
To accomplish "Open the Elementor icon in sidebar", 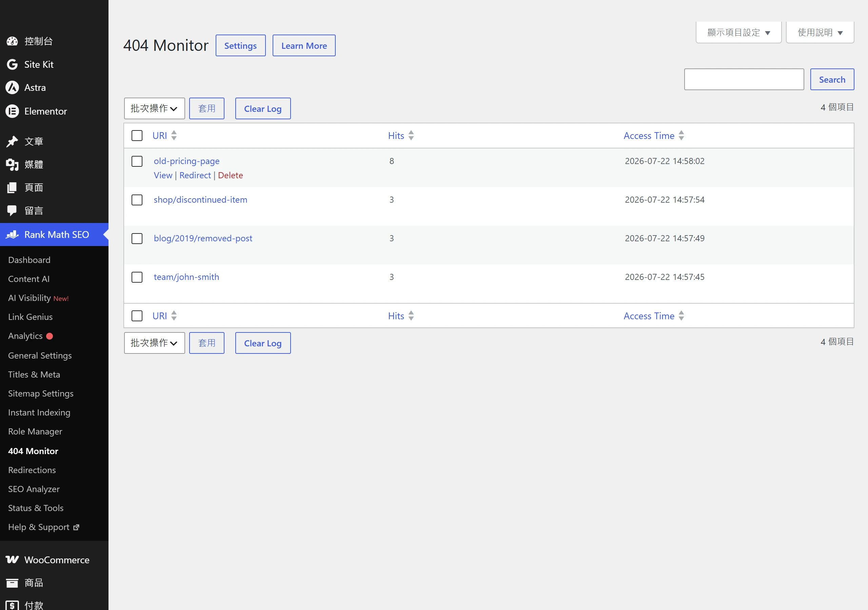I will [12, 111].
